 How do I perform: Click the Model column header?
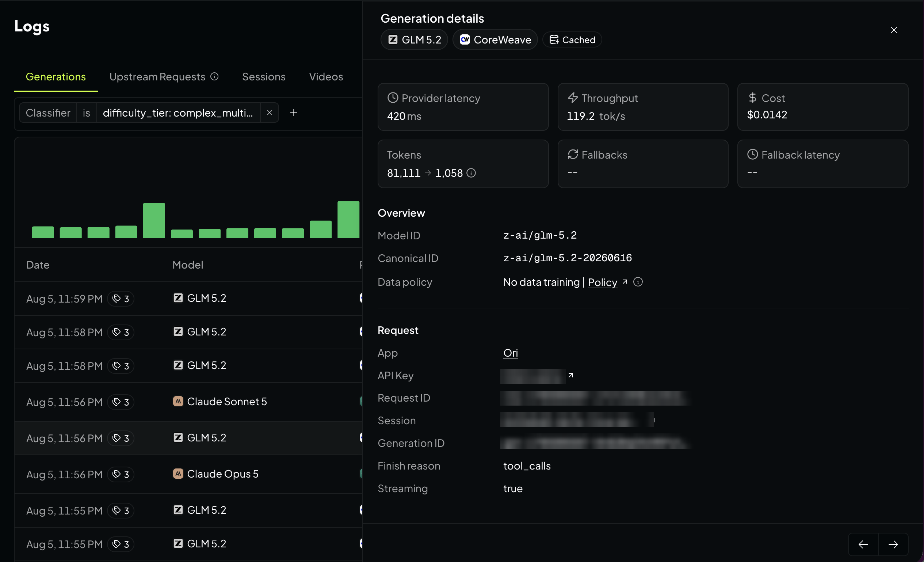click(x=187, y=265)
